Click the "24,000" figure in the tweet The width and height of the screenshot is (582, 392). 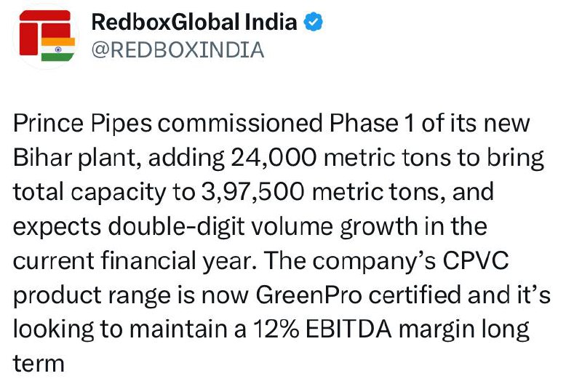coord(274,158)
